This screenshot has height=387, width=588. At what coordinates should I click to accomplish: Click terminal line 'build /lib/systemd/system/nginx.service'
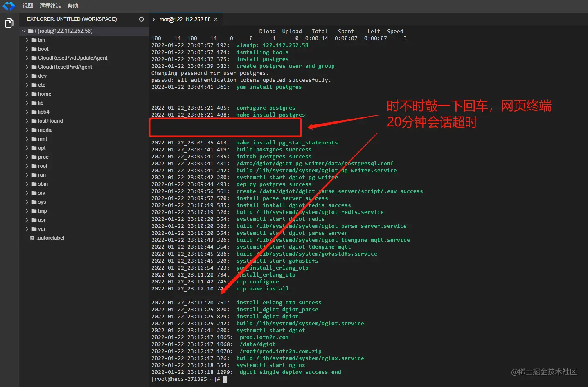point(300,358)
